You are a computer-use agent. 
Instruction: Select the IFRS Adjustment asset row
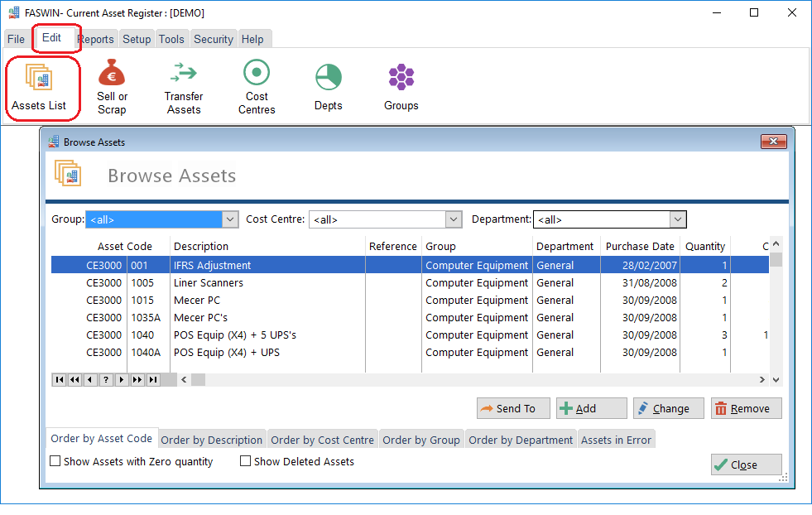410,265
